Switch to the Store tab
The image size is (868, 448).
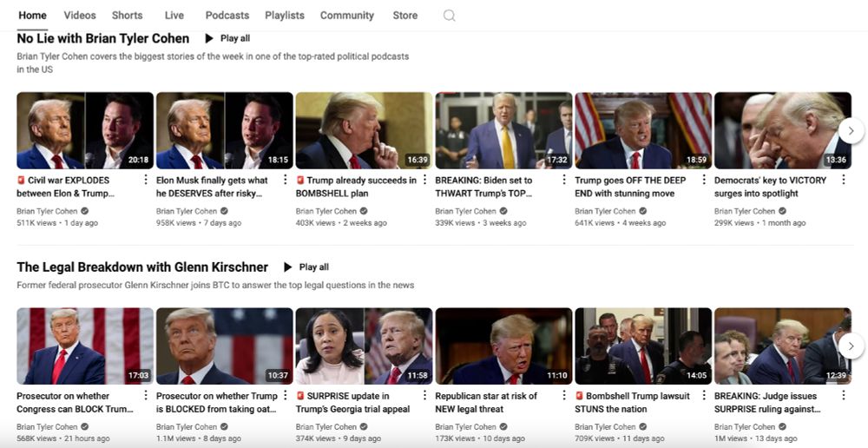tap(405, 16)
